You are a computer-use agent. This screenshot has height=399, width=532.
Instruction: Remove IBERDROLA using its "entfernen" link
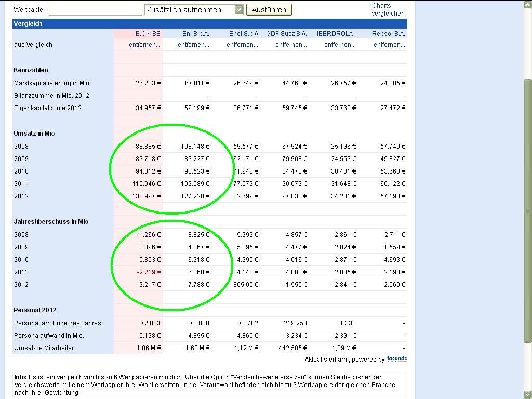tap(339, 45)
